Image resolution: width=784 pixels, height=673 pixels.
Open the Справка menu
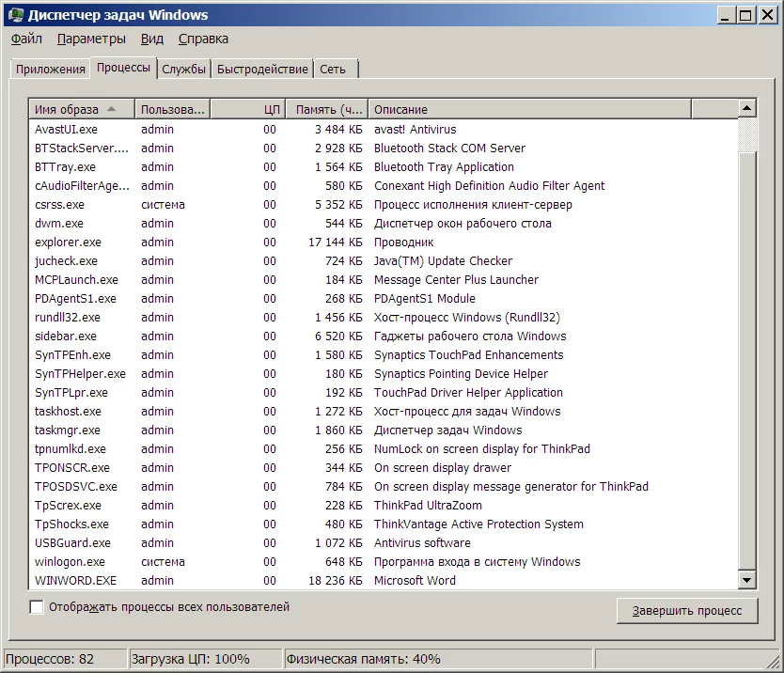coord(203,39)
